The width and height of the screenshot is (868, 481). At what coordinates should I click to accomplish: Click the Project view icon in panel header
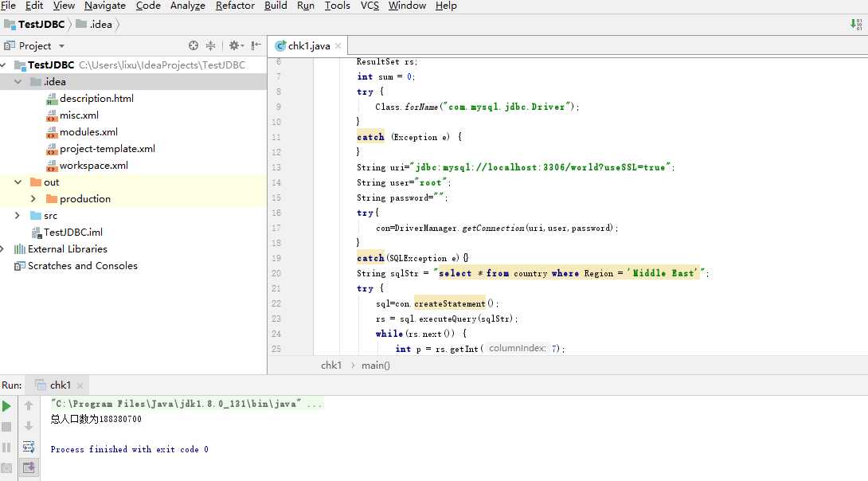click(10, 45)
